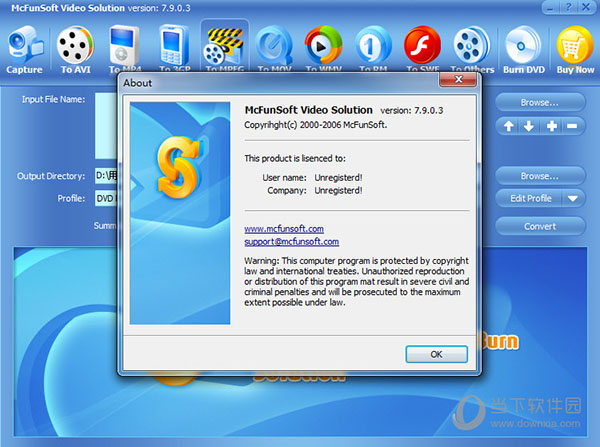Image resolution: width=600 pixels, height=447 pixels.
Task: Open www.mcfunsoft.com link
Action: 284,229
